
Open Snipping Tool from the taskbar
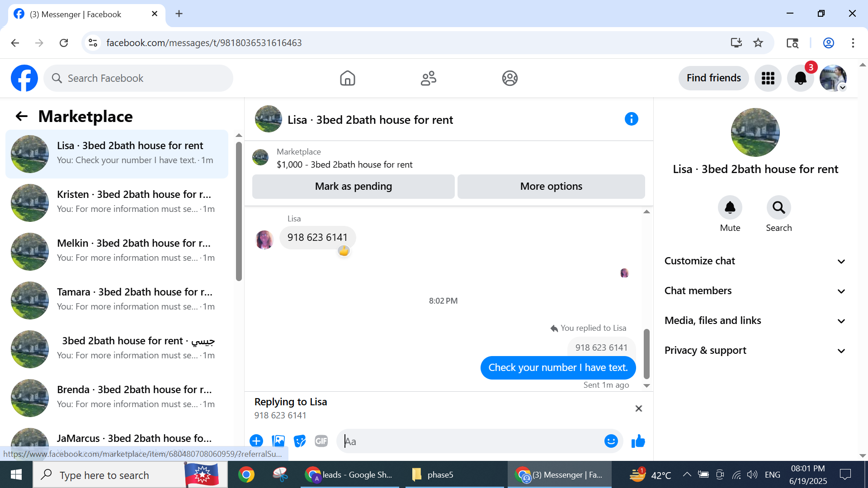click(x=280, y=474)
